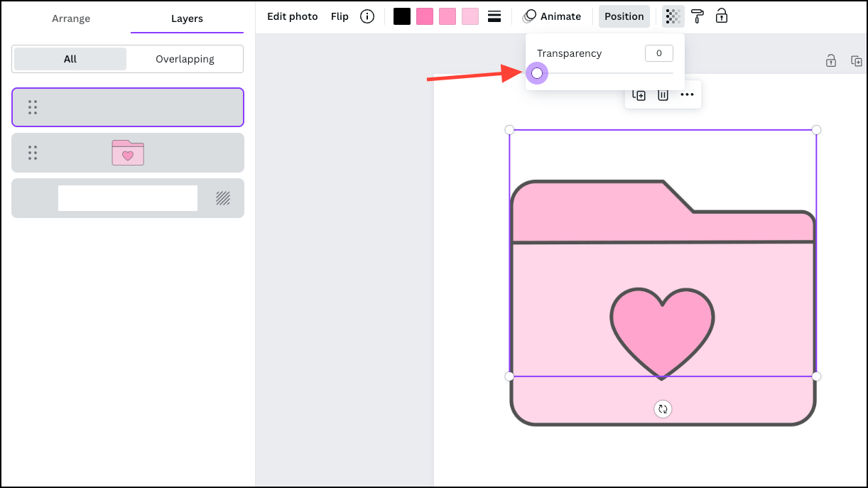
Task: Click the lock icon in top toolbar
Action: (x=722, y=16)
